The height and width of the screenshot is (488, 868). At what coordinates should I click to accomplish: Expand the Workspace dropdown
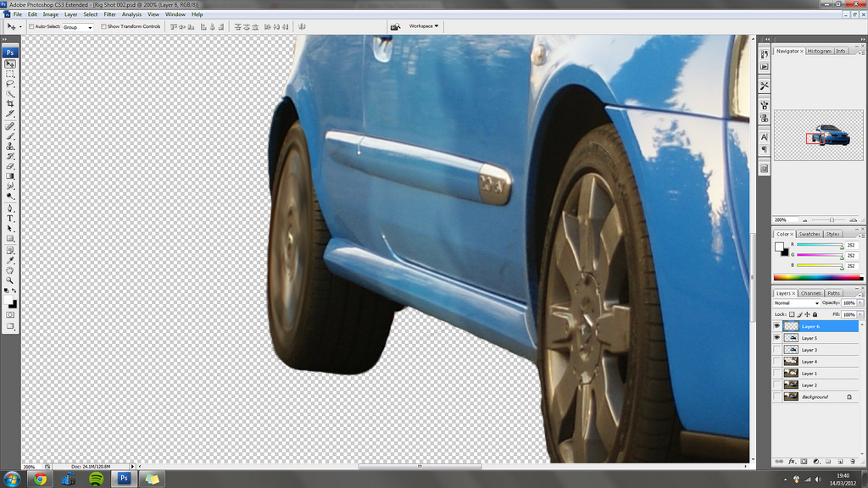click(424, 26)
